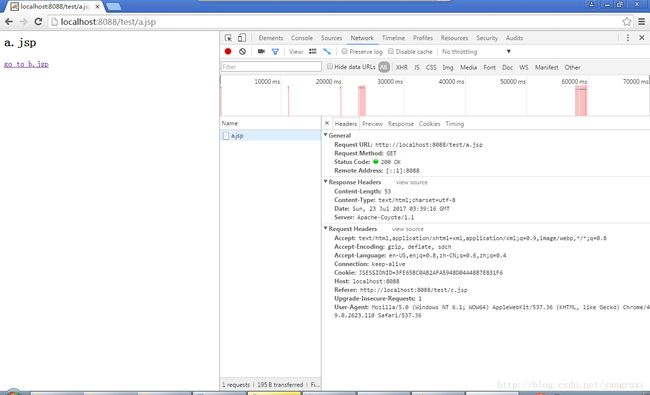Viewport: 650px width, 395px height.
Task: Toggle the network filter funnel icon
Action: pyautogui.click(x=275, y=52)
